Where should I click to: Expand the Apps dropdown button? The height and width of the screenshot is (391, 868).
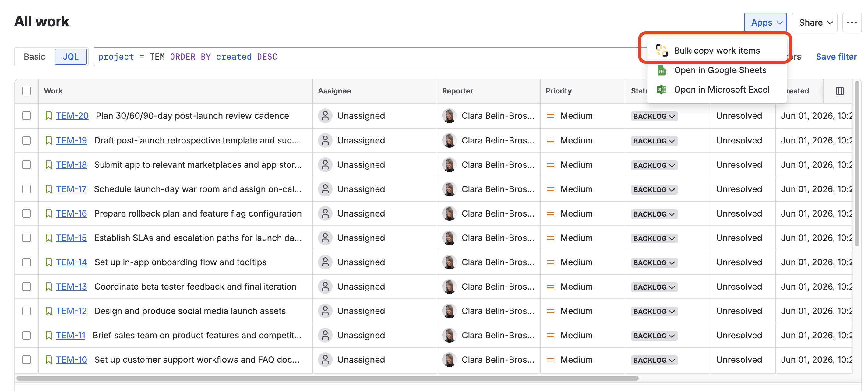[765, 23]
